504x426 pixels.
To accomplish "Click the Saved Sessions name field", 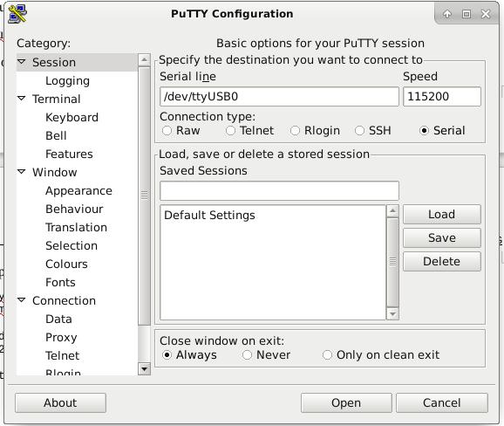I will coord(279,191).
